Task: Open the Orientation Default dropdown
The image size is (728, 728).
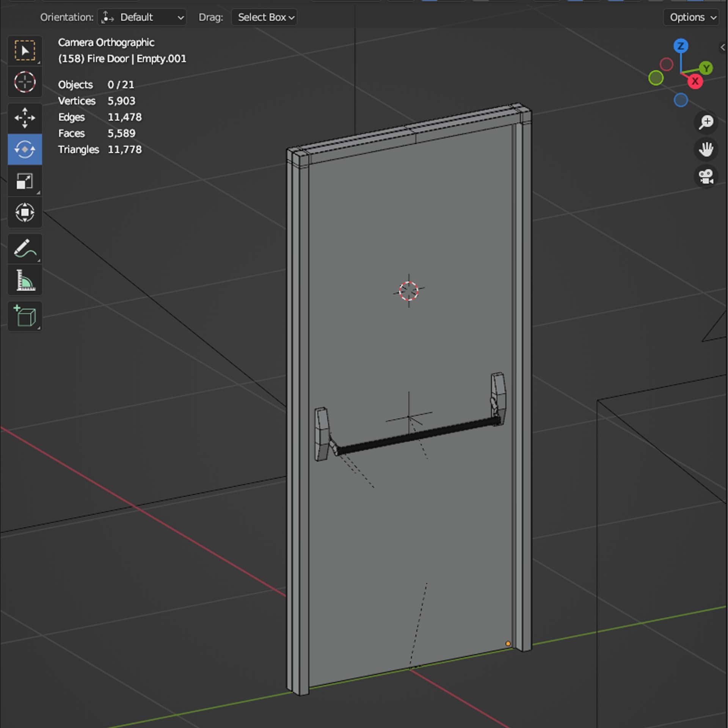Action: [142, 17]
